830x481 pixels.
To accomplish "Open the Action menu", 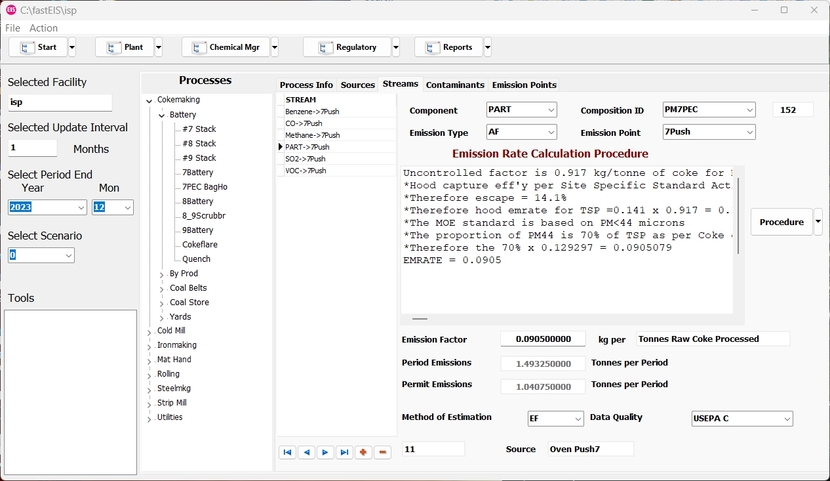I will point(43,28).
